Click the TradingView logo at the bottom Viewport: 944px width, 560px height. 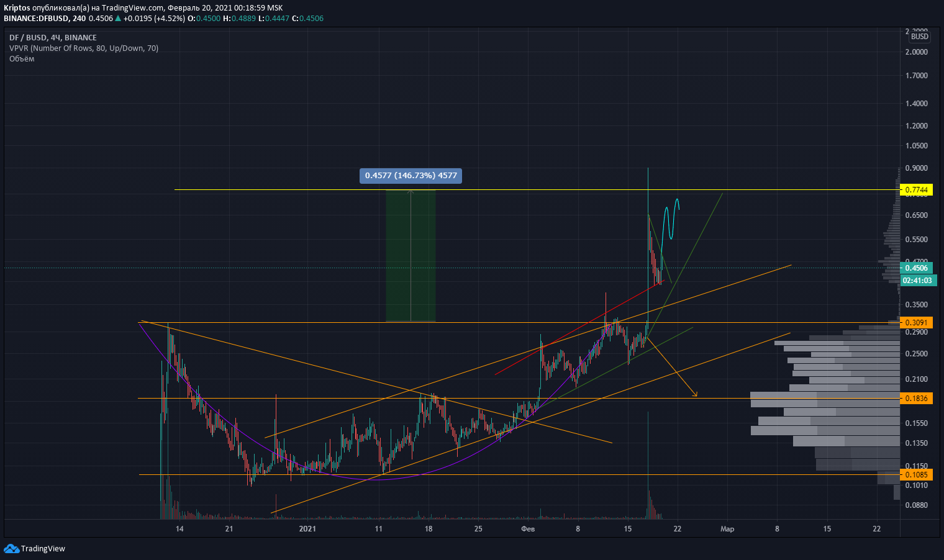(35, 548)
